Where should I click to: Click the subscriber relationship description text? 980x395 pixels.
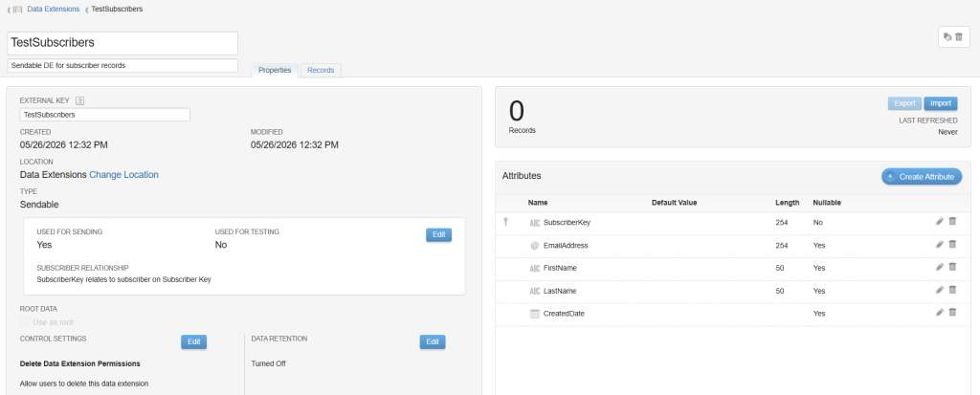coord(123,280)
